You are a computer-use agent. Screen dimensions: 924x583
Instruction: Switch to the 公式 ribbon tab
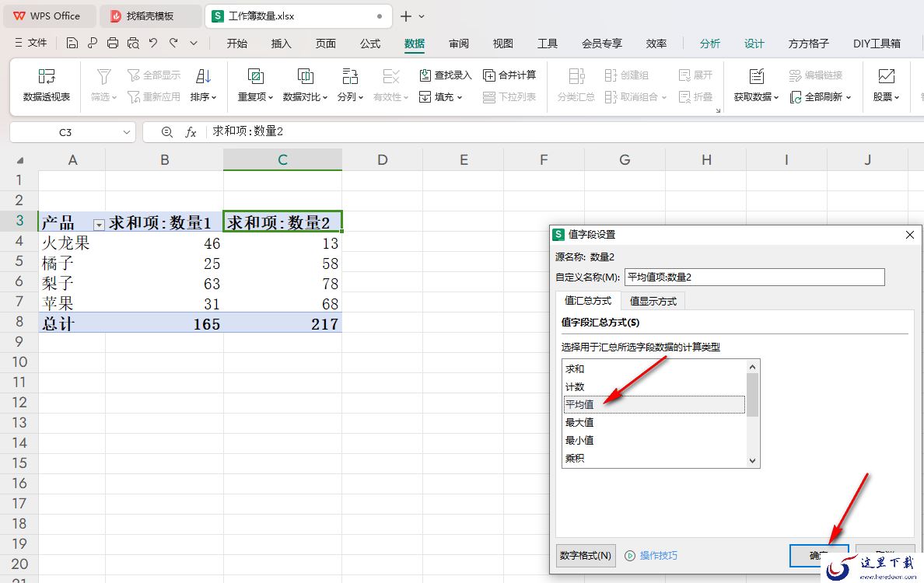pos(370,44)
